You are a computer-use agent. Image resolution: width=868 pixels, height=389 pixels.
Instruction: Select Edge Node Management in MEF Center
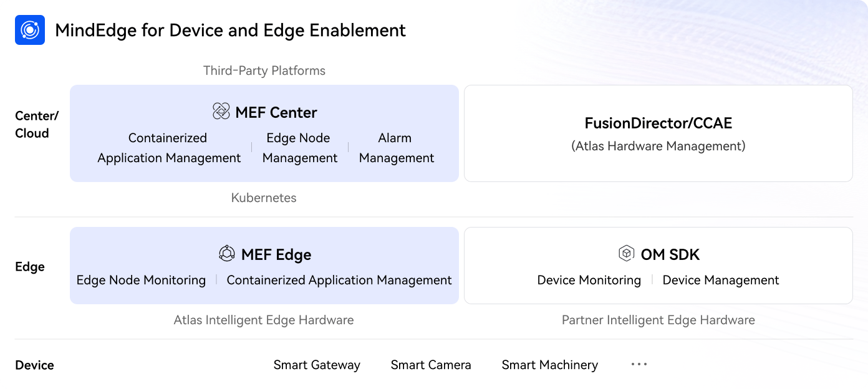(299, 148)
